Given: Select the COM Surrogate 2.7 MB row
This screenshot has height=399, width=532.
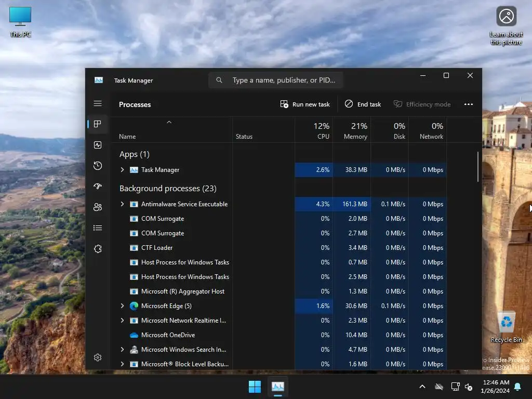Looking at the screenshot, I should (279, 233).
